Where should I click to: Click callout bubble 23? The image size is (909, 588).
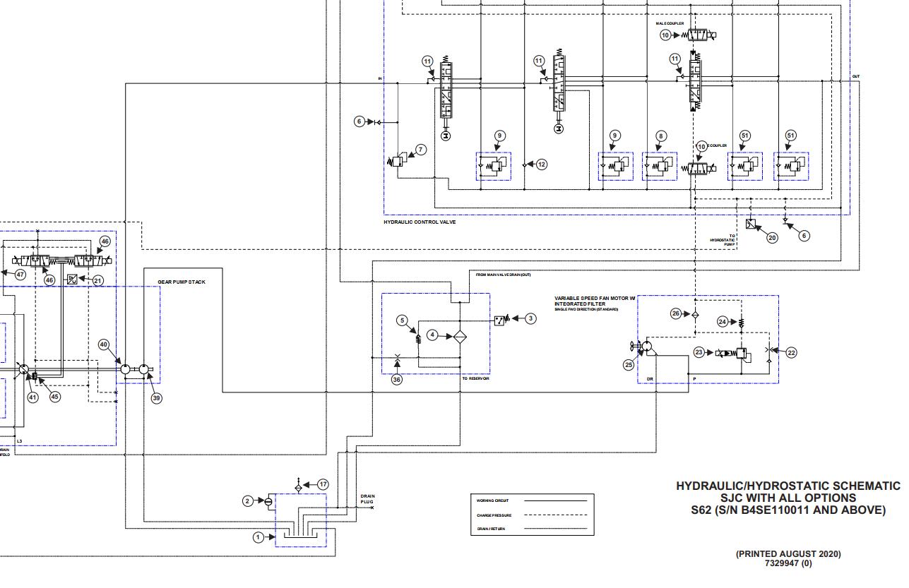699,352
